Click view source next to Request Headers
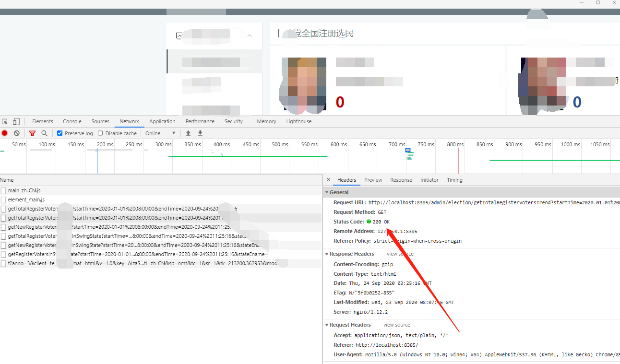The width and height of the screenshot is (620, 364). point(396,325)
